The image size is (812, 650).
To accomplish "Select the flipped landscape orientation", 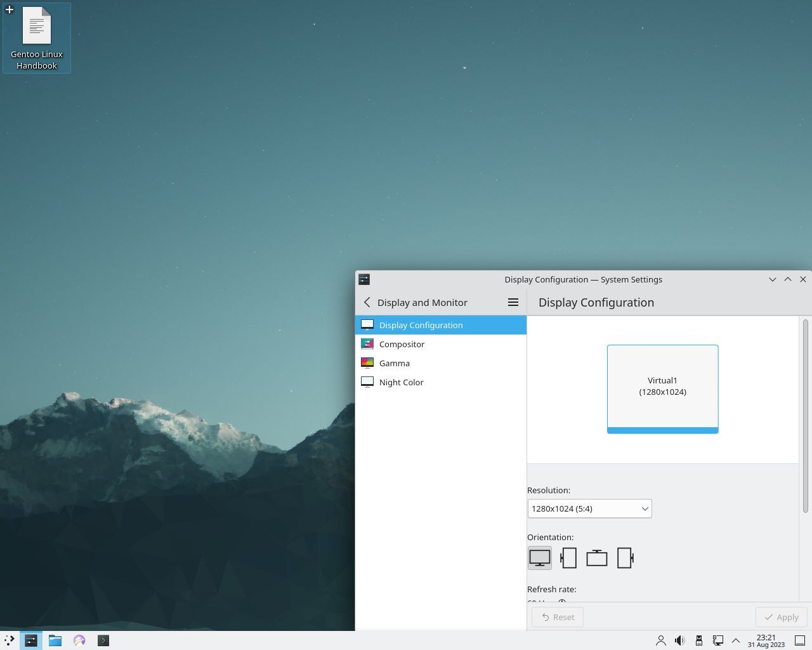I will click(596, 557).
